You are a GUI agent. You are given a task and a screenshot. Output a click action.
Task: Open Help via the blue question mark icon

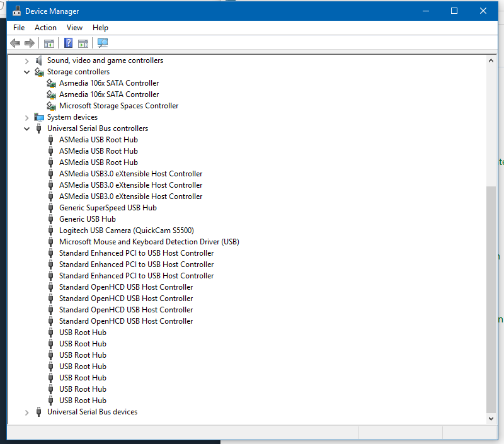point(68,43)
